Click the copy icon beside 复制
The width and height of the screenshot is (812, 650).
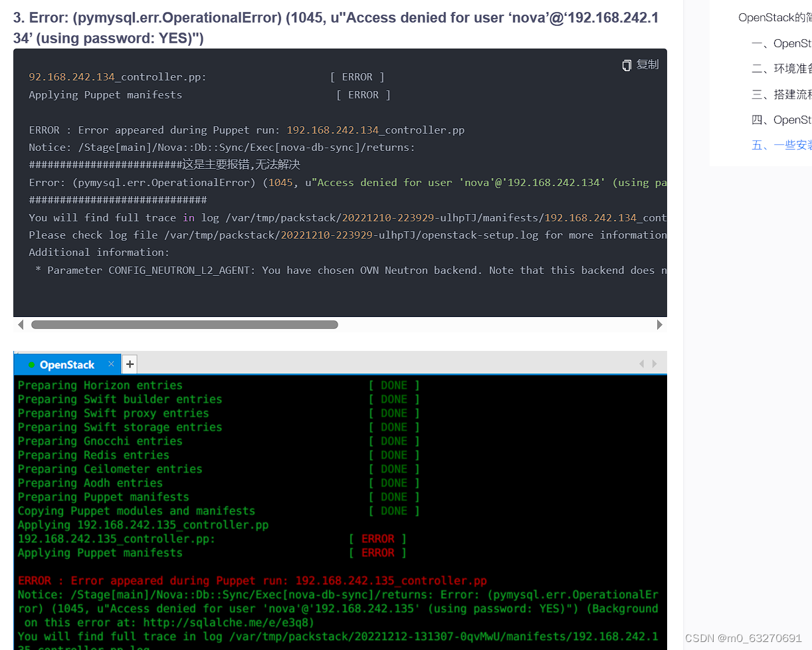click(x=627, y=65)
